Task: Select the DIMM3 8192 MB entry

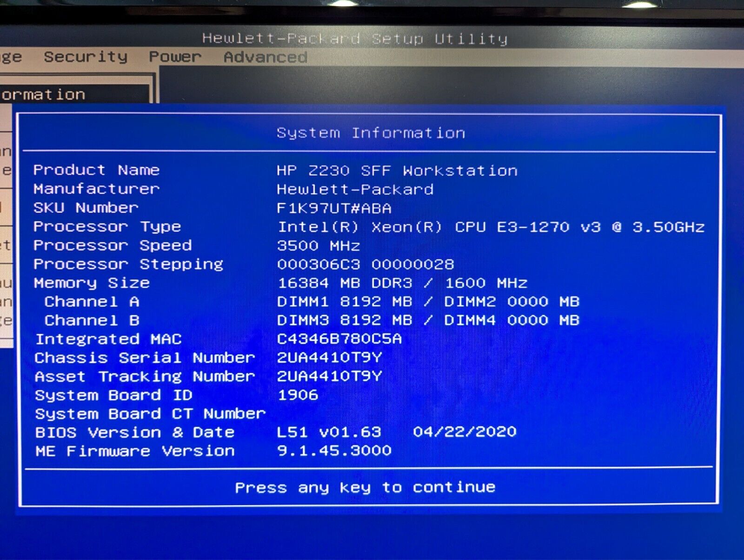Action: pos(345,320)
